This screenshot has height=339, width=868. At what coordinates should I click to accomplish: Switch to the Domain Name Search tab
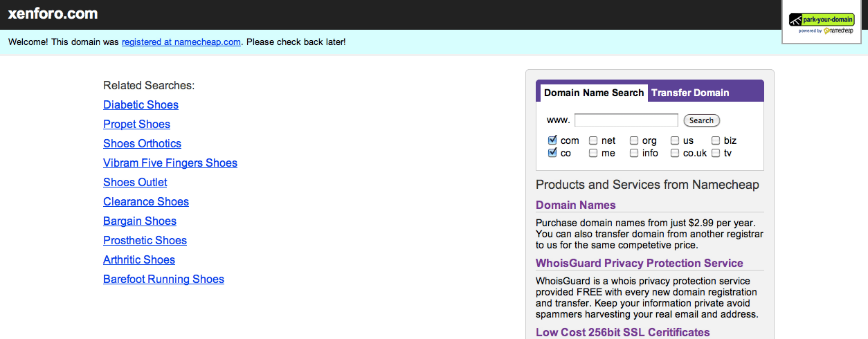tap(593, 93)
